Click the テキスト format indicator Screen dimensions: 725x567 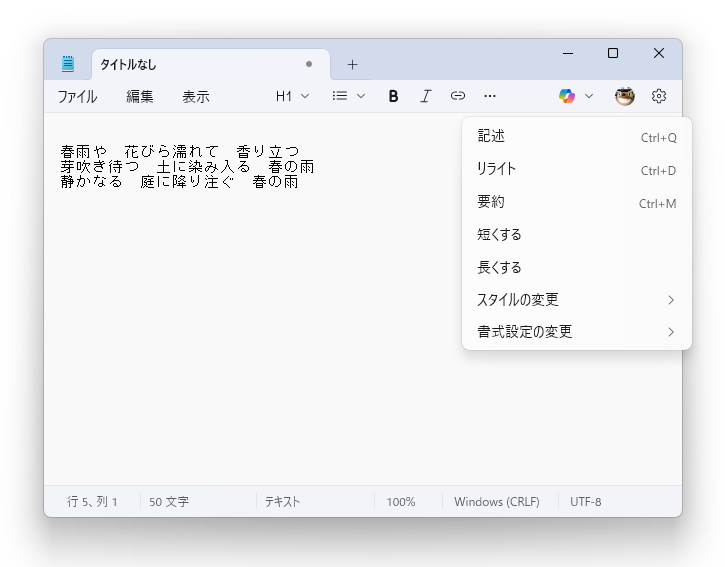pyautogui.click(x=282, y=502)
